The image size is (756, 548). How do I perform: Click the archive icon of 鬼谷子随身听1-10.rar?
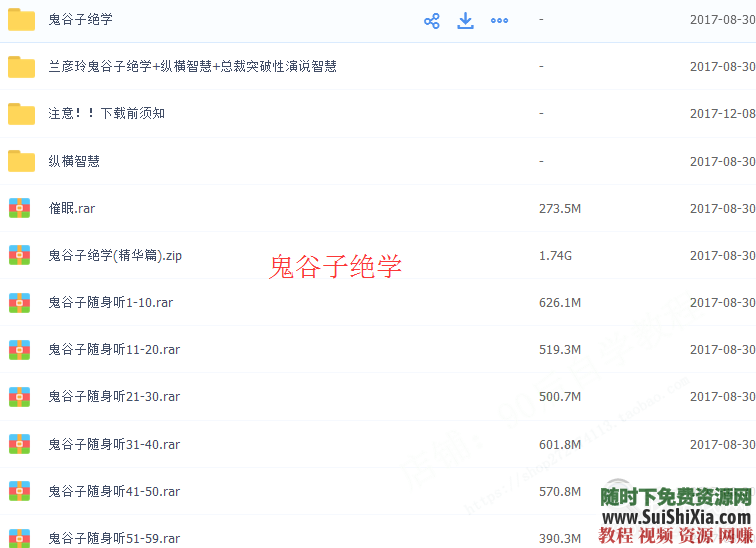(20, 303)
